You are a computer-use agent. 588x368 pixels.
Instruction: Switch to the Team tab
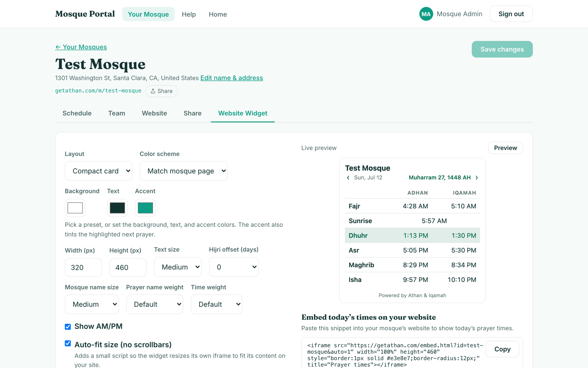click(117, 113)
